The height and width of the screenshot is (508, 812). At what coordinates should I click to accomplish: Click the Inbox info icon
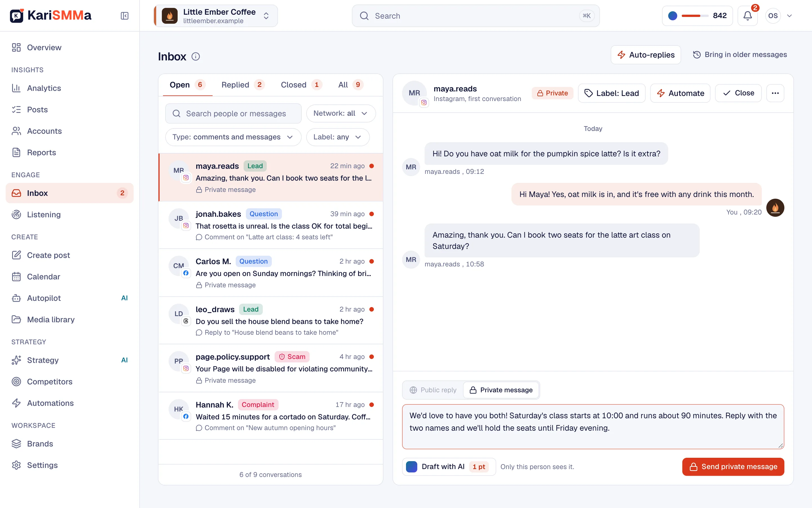196,56
